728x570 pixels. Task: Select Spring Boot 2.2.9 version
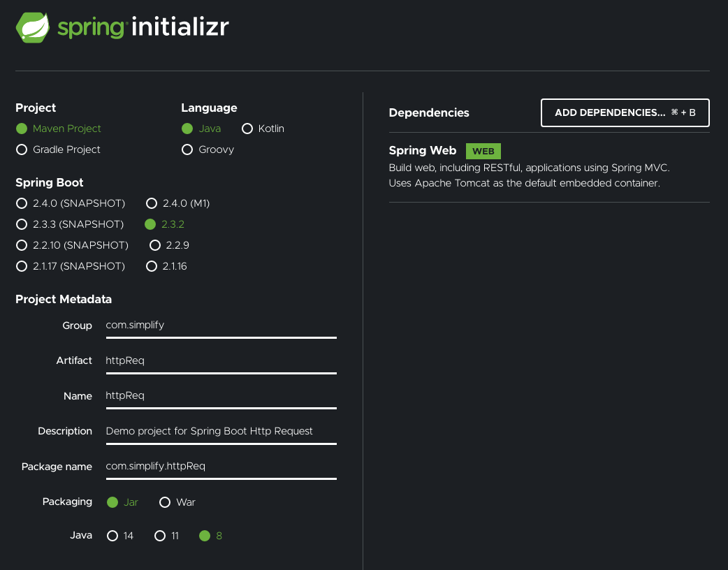pos(155,245)
